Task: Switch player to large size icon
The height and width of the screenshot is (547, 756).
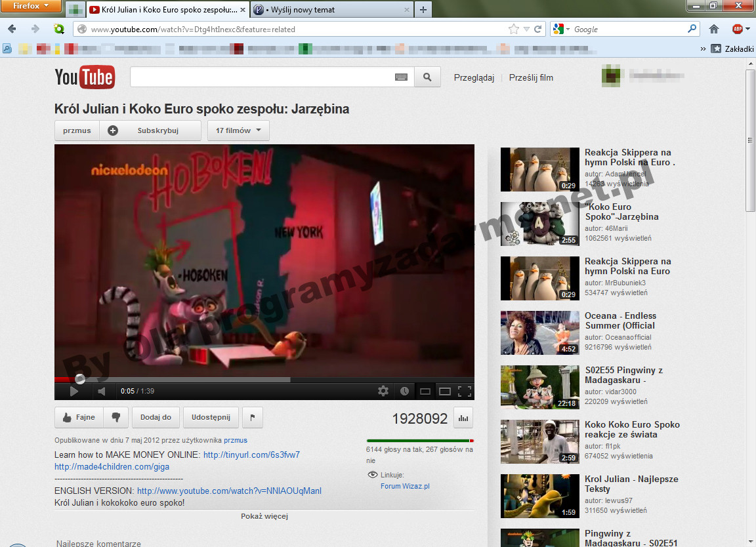Action: pos(444,392)
